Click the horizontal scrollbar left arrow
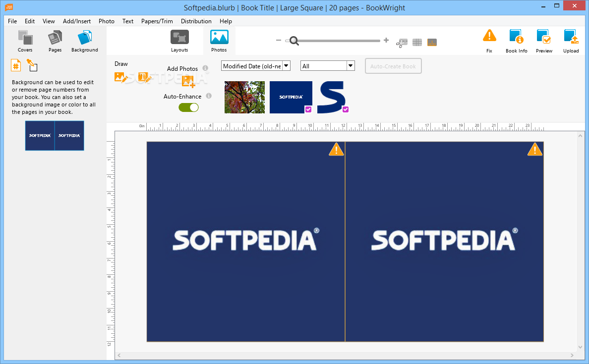This screenshot has width=589, height=364. (119, 355)
